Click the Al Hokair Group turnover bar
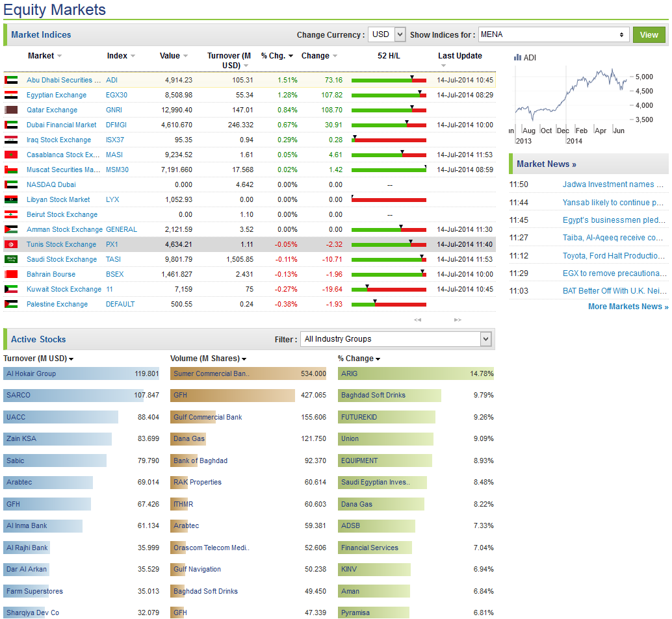This screenshot has width=672, height=619. pyautogui.click(x=81, y=373)
